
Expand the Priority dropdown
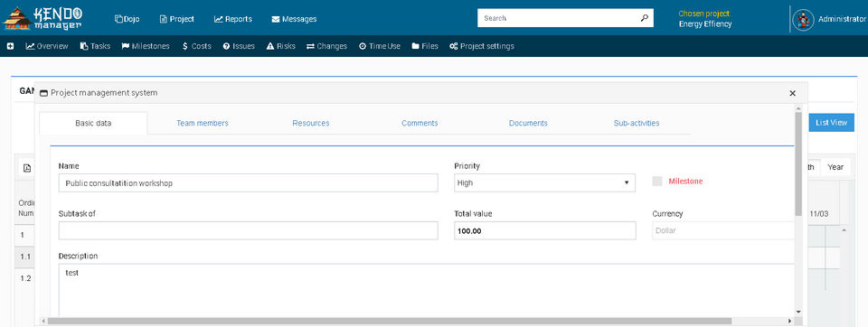pyautogui.click(x=544, y=182)
